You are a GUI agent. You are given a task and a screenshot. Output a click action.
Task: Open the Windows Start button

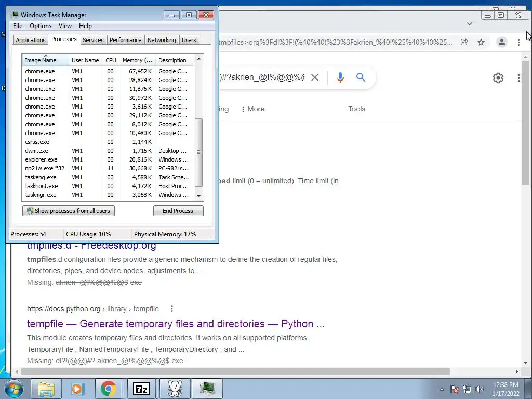pyautogui.click(x=14, y=389)
